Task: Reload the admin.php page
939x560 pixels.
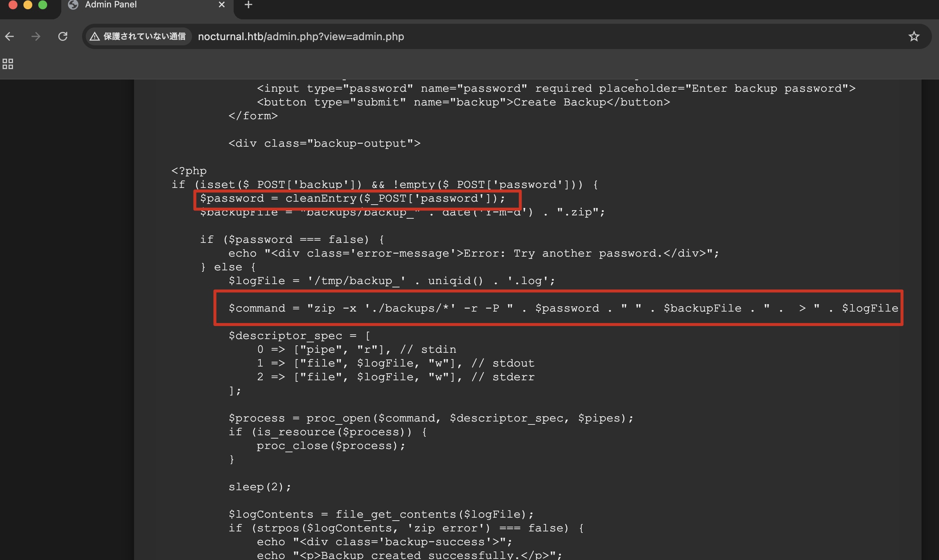Action: click(63, 37)
